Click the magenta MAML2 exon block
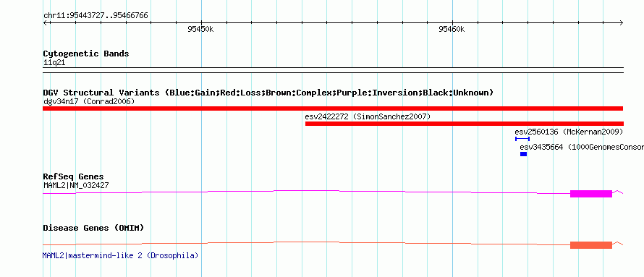 click(591, 194)
